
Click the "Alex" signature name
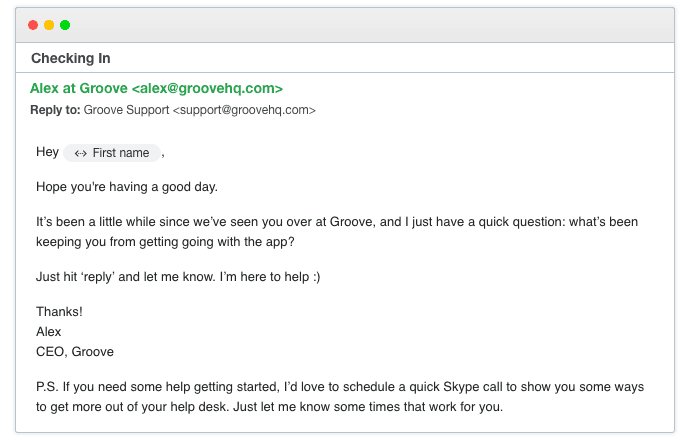tap(49, 331)
